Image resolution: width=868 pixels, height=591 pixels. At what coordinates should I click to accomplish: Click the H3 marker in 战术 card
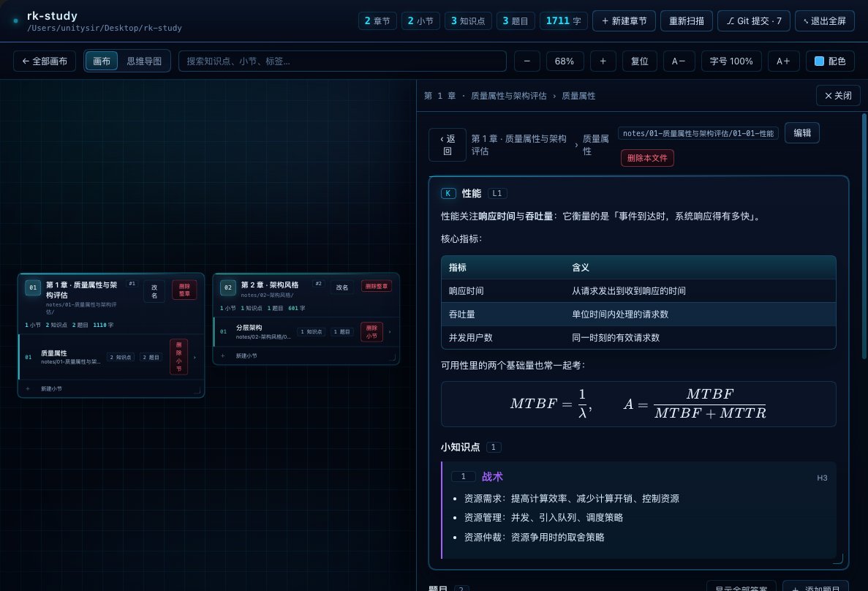click(822, 478)
